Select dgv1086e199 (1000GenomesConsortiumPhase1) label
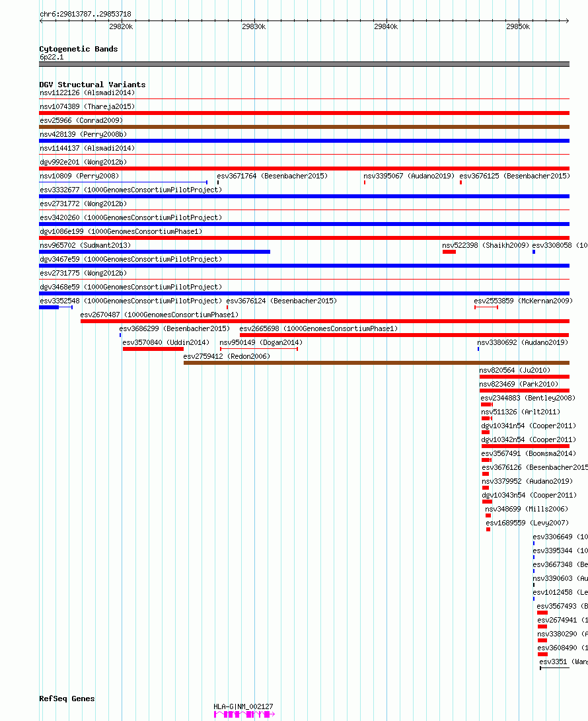The image size is (588, 721). click(121, 231)
